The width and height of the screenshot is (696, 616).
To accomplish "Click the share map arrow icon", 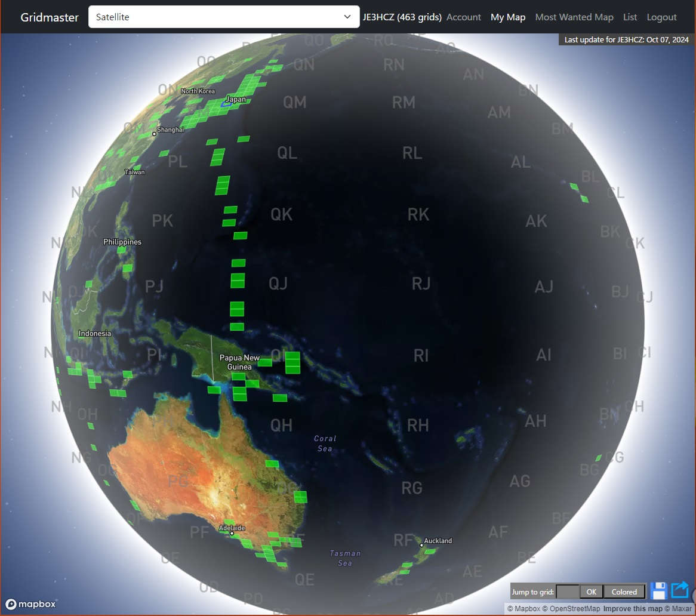I will point(680,591).
